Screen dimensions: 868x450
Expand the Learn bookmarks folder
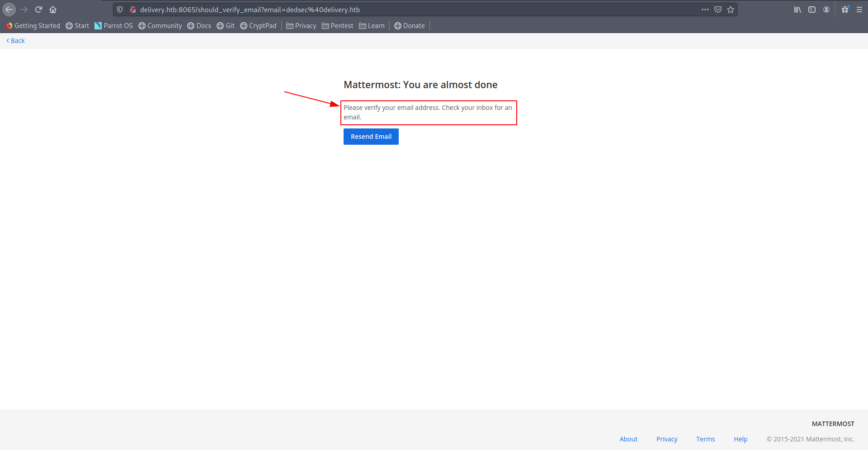pos(372,26)
